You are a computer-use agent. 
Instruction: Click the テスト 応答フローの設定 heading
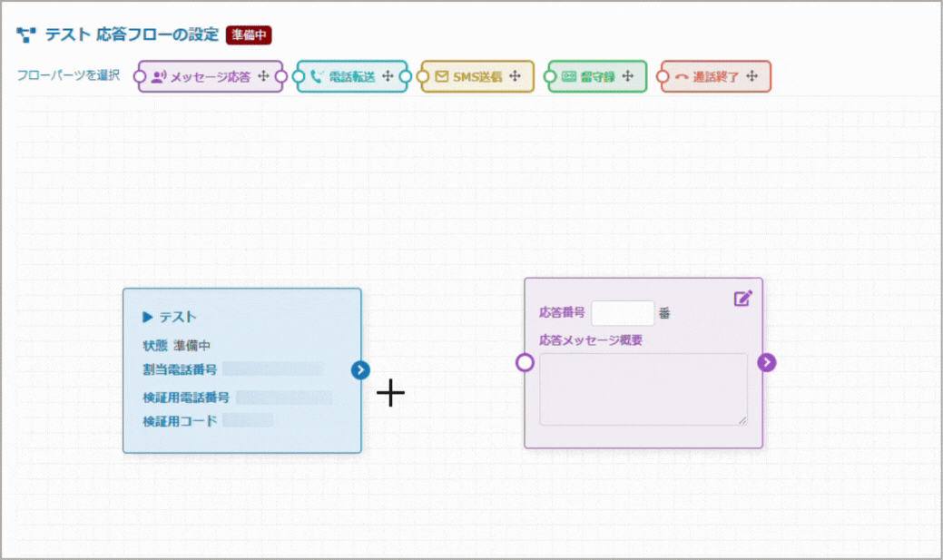(x=132, y=34)
